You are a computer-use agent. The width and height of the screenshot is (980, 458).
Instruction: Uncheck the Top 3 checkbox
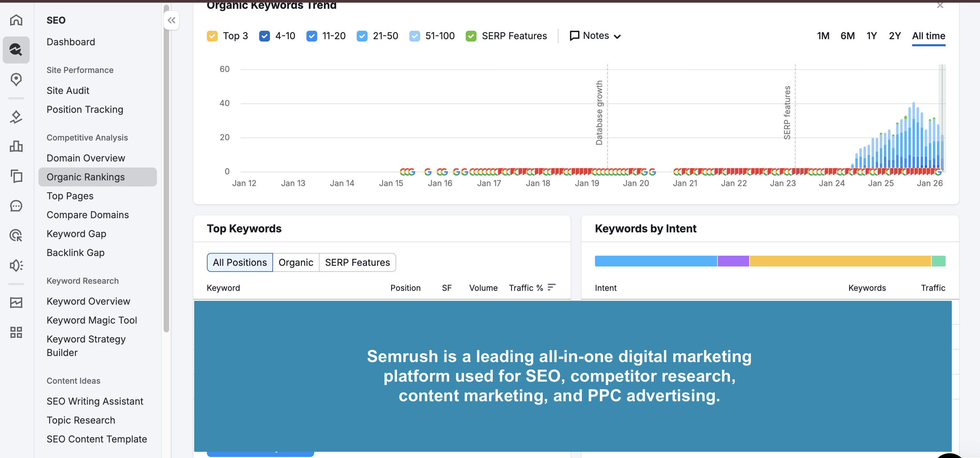click(212, 36)
